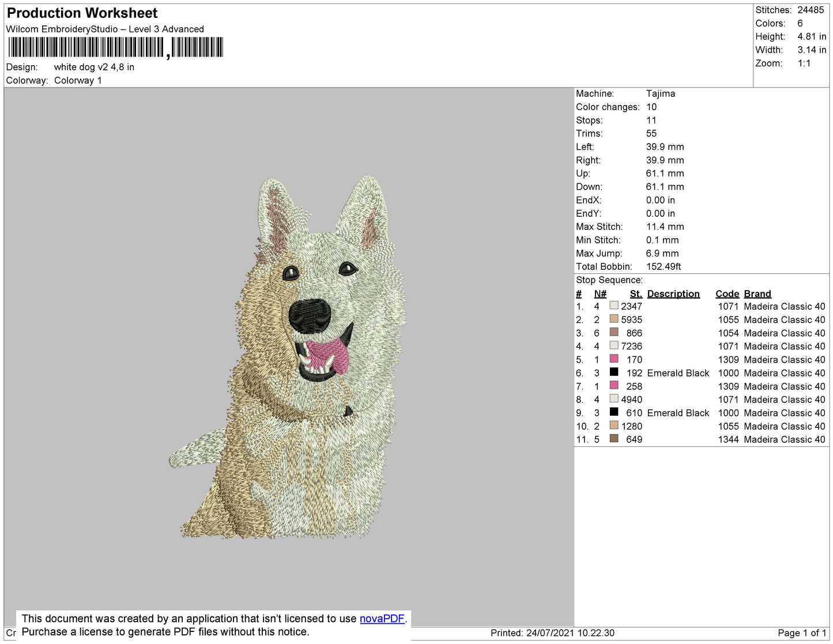833x644 pixels.
Task: Click the Color changes value '10'
Action: click(x=651, y=107)
